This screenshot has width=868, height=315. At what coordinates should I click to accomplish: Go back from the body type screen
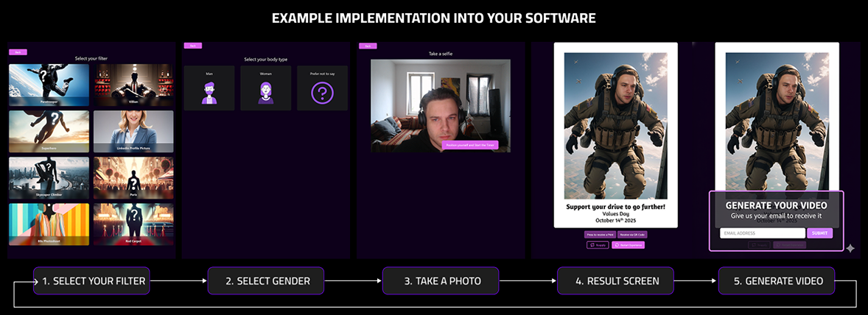click(192, 46)
